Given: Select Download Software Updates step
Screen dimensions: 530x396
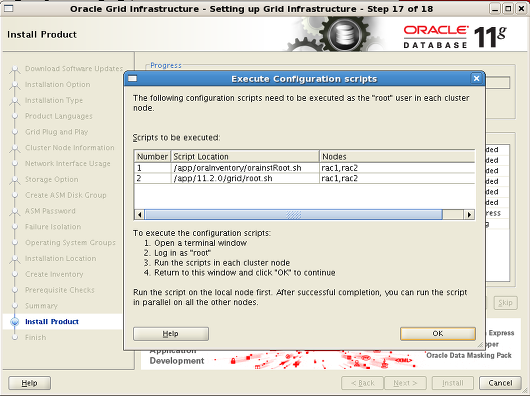Looking at the screenshot, I should 74,69.
